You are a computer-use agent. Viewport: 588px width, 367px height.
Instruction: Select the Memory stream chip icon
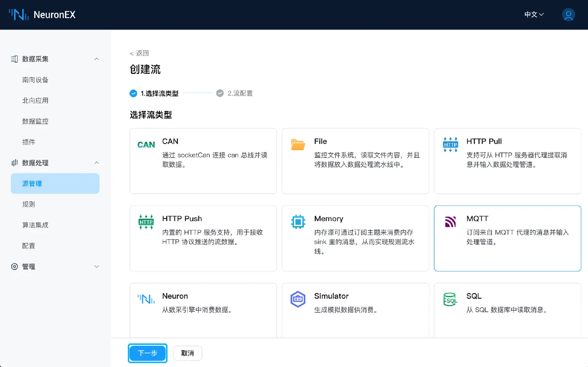pos(298,222)
